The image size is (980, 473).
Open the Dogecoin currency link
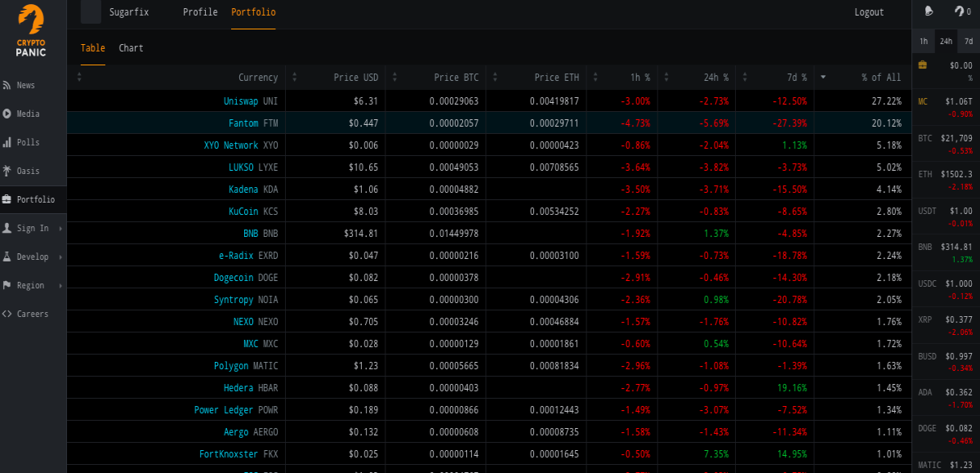[x=234, y=278]
